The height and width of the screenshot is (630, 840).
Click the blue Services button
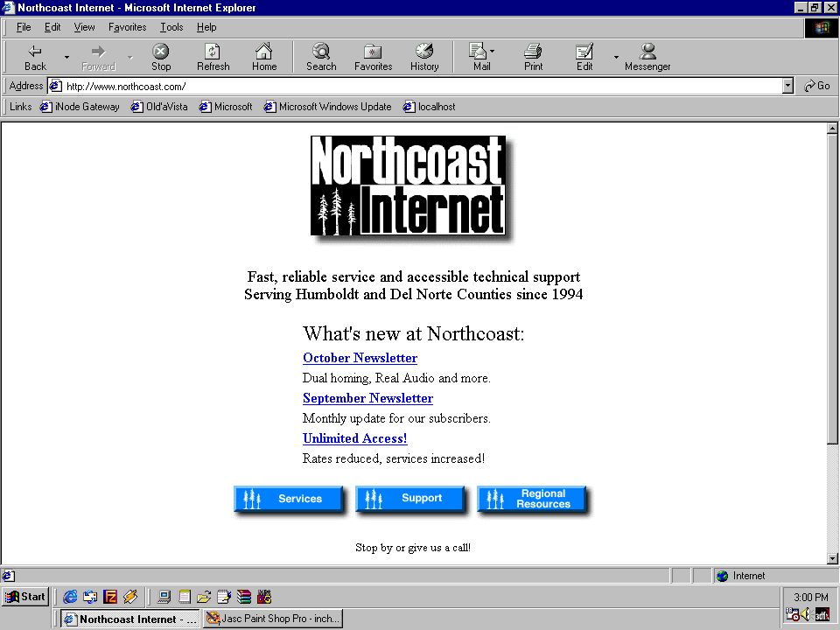tap(290, 500)
